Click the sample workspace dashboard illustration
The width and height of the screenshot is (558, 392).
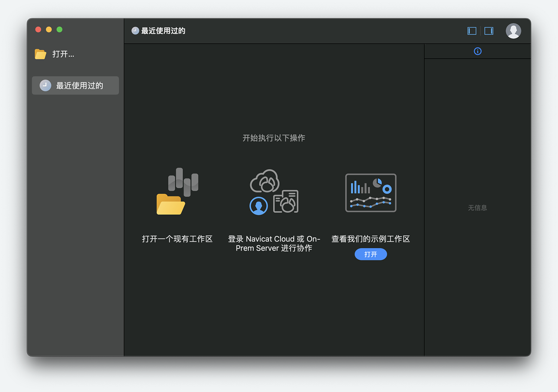pos(371,193)
